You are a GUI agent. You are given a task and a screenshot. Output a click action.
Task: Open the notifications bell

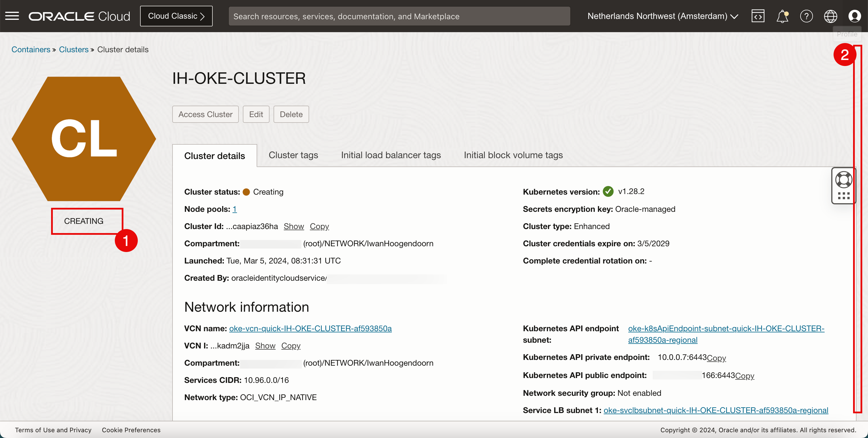pyautogui.click(x=782, y=16)
